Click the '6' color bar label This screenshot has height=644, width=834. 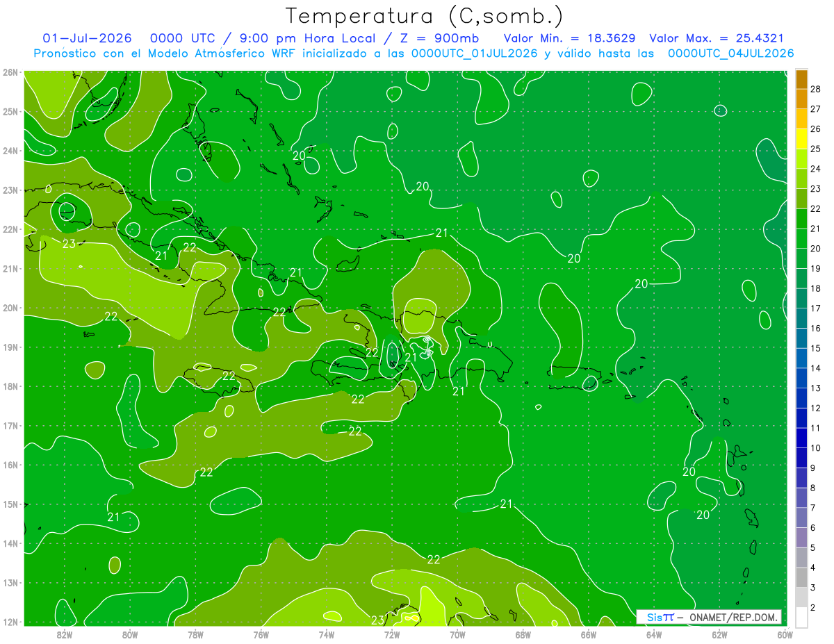pyautogui.click(x=813, y=528)
